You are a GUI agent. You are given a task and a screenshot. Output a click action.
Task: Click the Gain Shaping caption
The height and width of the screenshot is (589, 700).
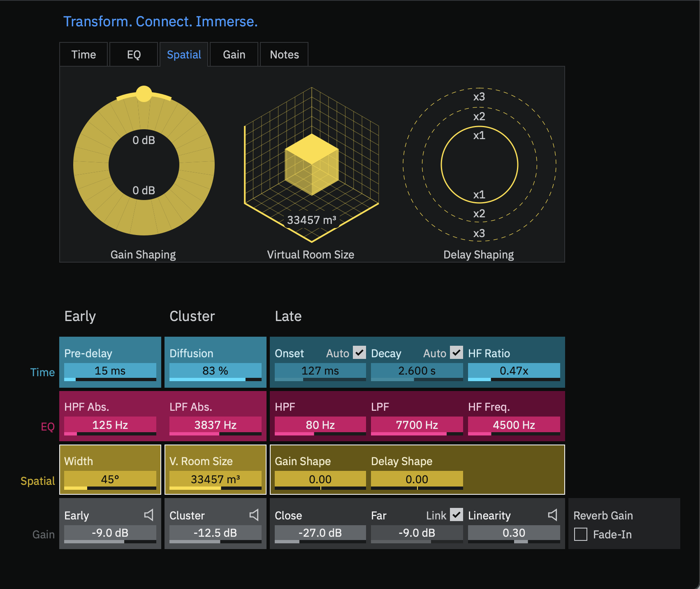coord(143,254)
